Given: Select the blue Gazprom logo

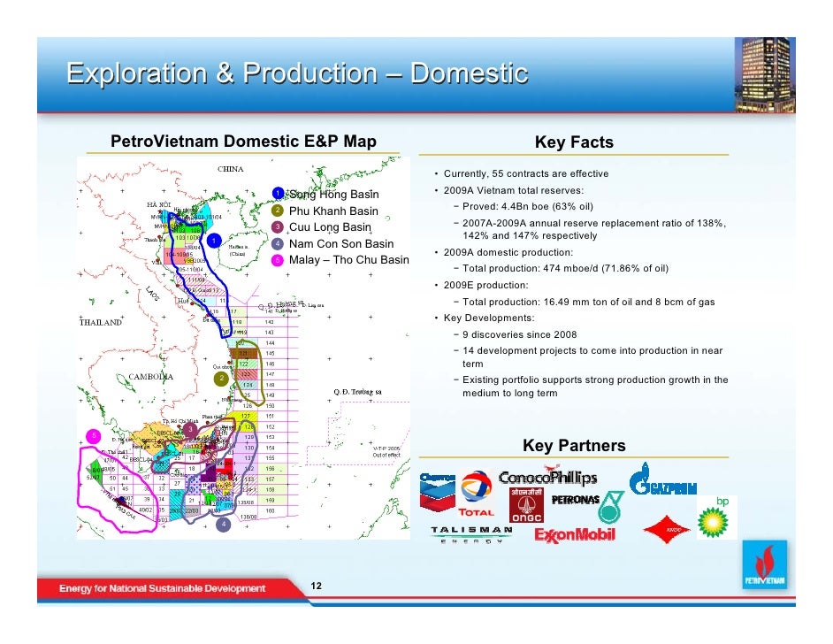Looking at the screenshot, I should point(662,479).
